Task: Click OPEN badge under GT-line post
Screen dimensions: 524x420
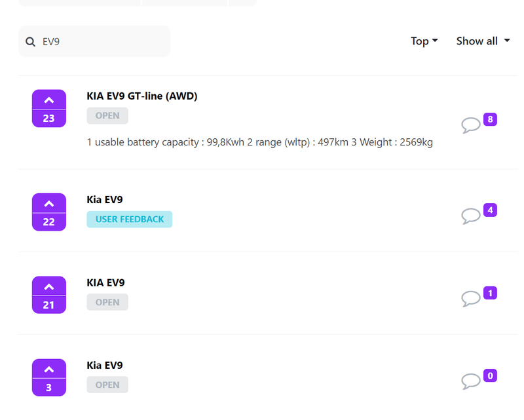Action: pos(107,116)
